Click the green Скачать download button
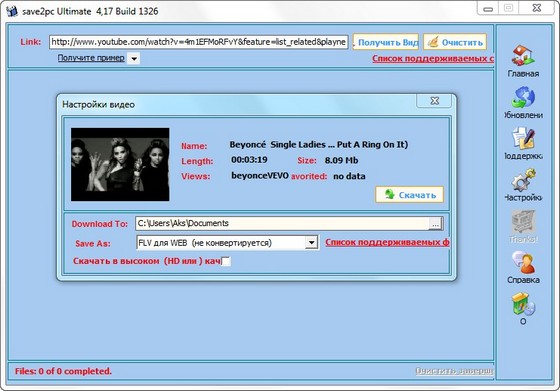This screenshot has height=391, width=560. pos(409,195)
